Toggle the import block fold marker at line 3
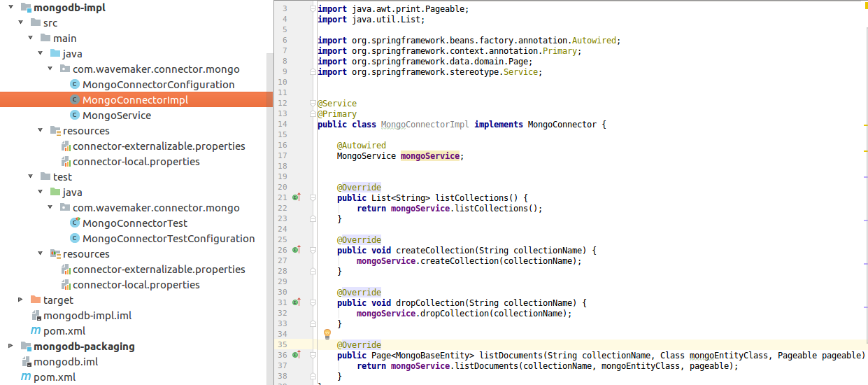This screenshot has width=868, height=385. (x=311, y=8)
